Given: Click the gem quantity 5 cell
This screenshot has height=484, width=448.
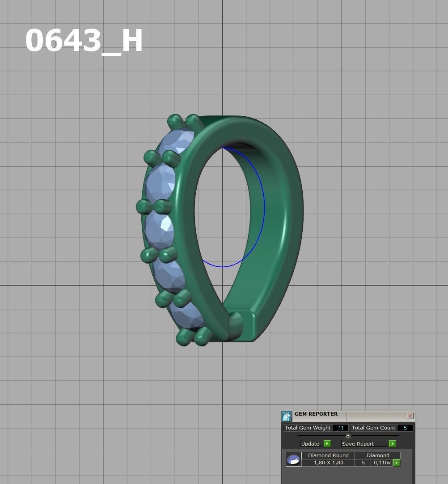Looking at the screenshot, I should [363, 463].
